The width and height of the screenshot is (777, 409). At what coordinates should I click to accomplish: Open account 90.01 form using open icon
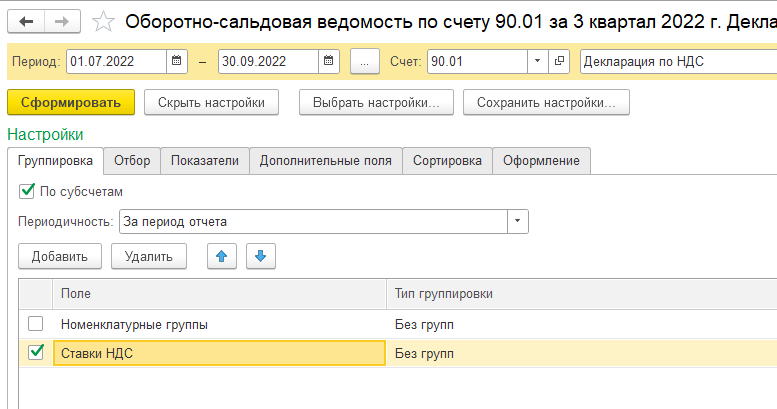point(559,61)
